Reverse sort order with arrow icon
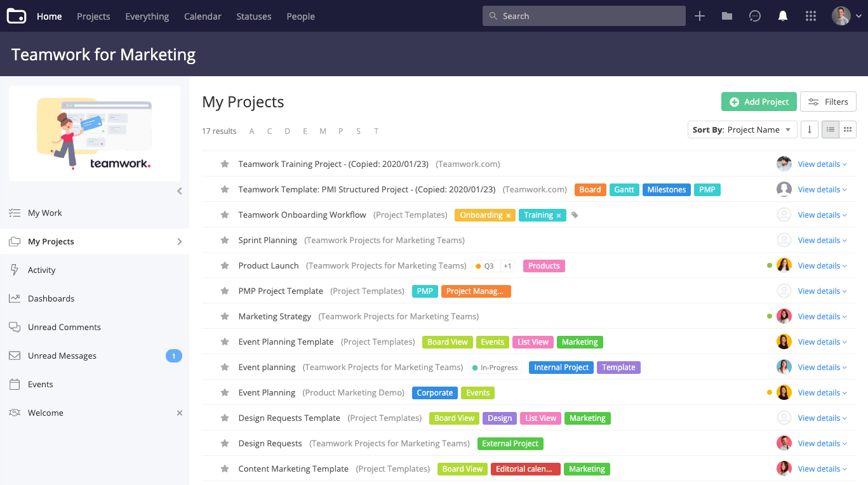868x485 pixels. click(x=809, y=130)
